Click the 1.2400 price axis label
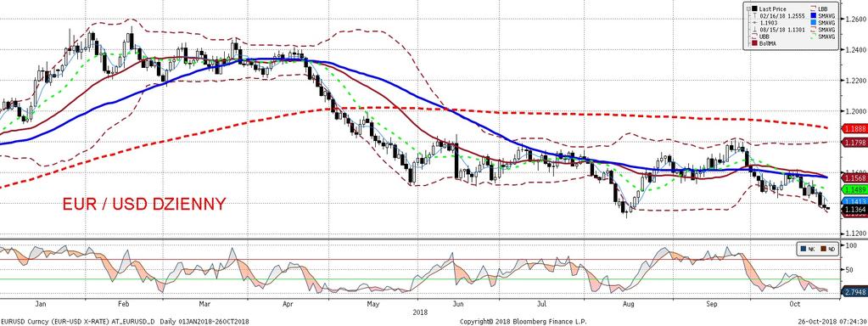Image resolution: width=868 pixels, height=326 pixels. pos(856,49)
